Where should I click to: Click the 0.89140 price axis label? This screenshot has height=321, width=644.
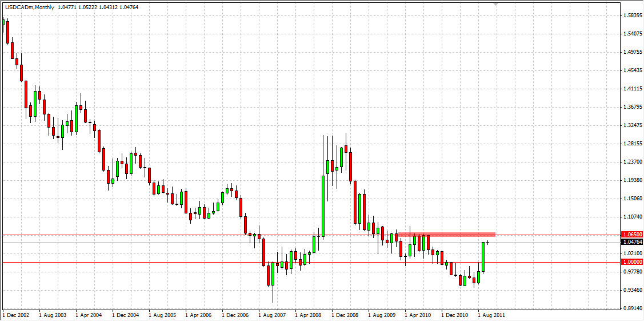click(633, 308)
